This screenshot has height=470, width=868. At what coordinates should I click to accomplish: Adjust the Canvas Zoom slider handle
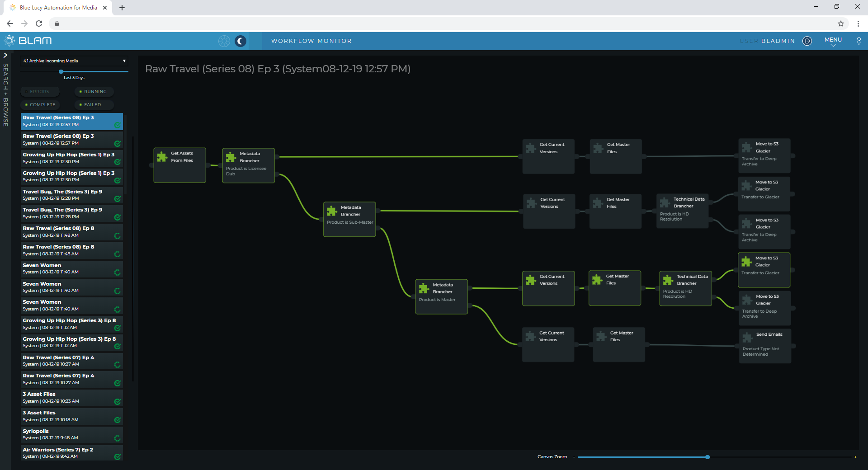click(708, 457)
